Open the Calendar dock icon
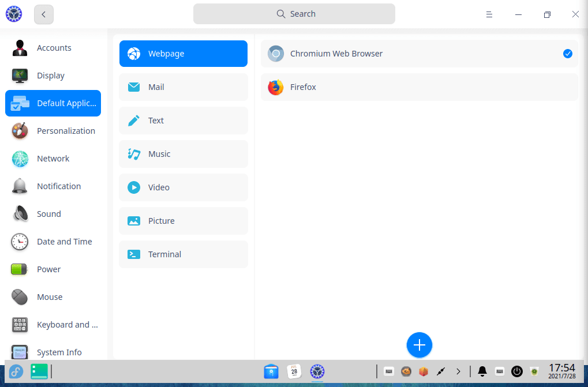Image resolution: width=588 pixels, height=387 pixels. tap(294, 371)
